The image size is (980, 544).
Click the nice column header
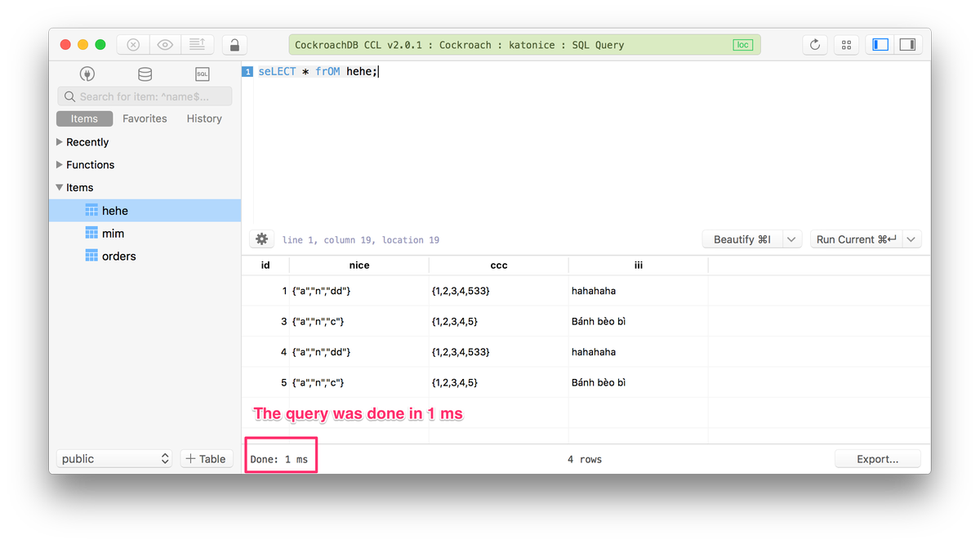point(359,265)
